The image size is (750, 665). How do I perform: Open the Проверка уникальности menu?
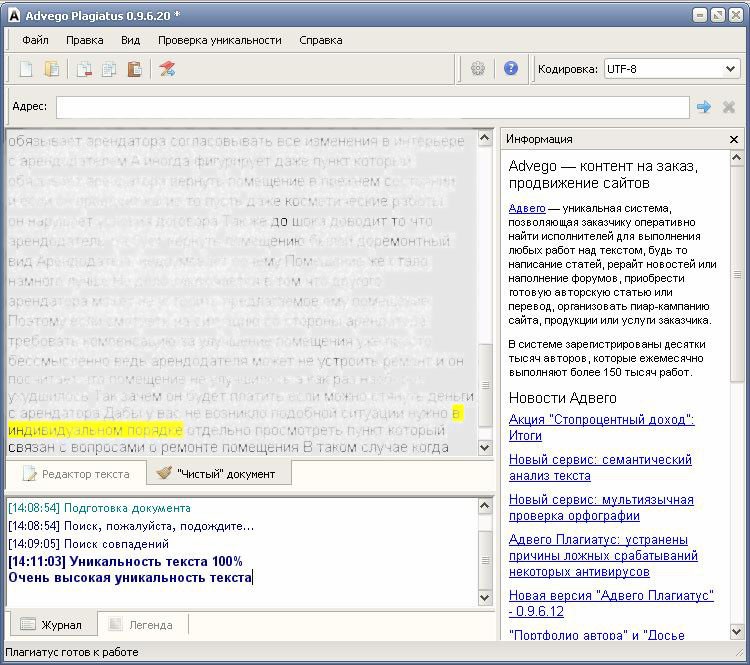[219, 40]
